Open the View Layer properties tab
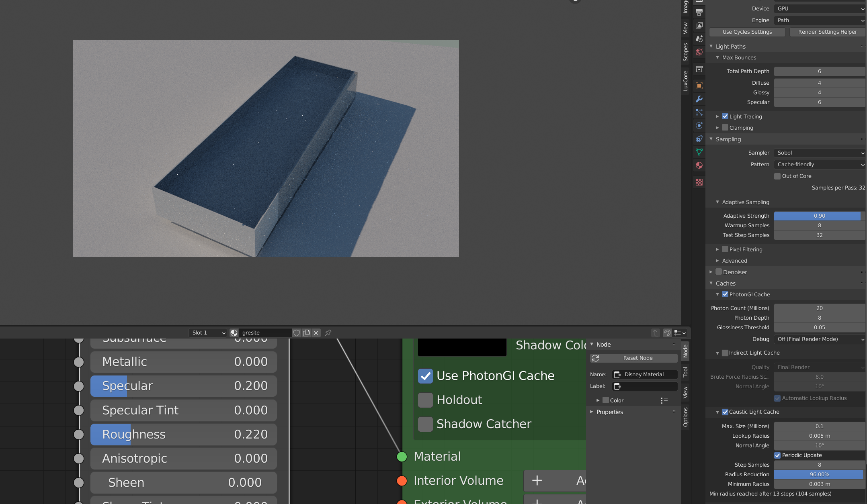This screenshot has height=504, width=867. (x=699, y=25)
